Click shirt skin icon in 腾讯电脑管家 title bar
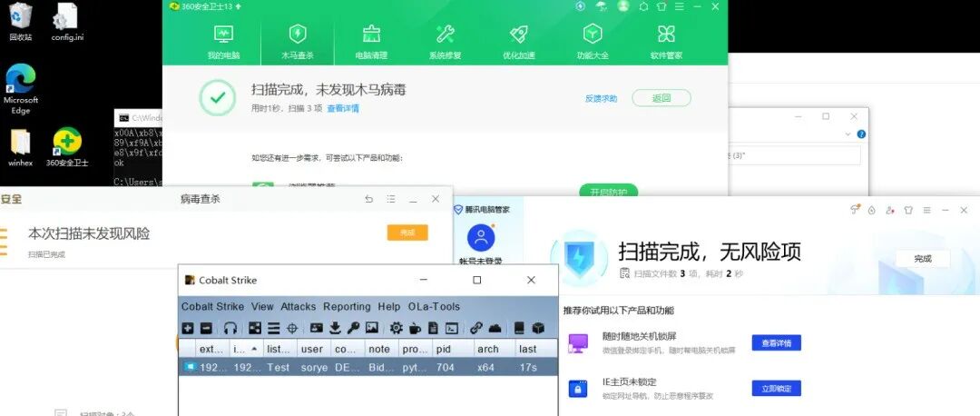 pos(908,210)
